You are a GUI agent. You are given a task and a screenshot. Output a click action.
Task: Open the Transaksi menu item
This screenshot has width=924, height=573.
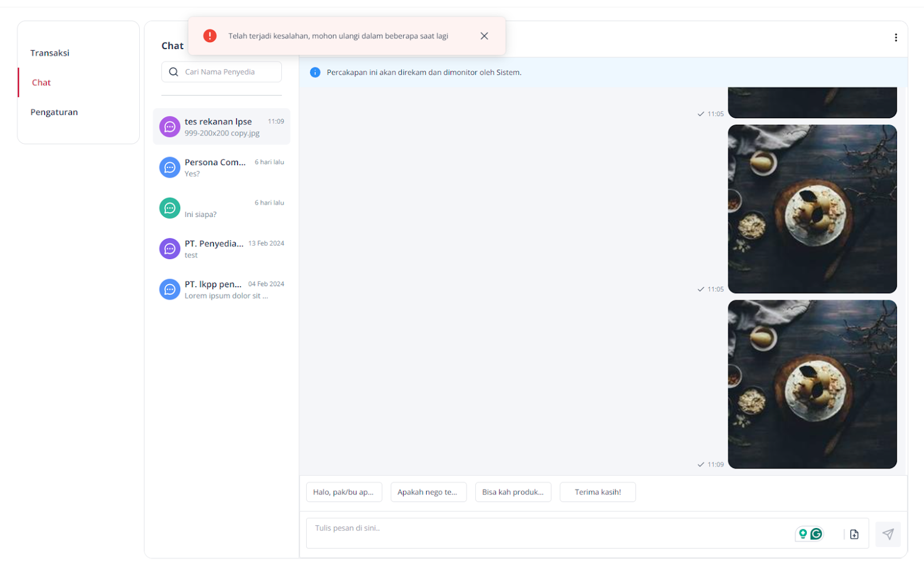[x=50, y=53]
